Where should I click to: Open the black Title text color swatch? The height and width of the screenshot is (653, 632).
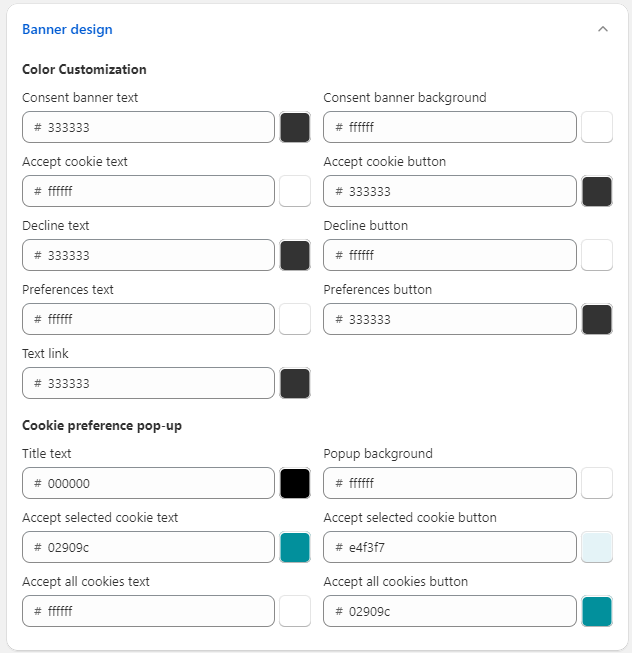coord(295,483)
